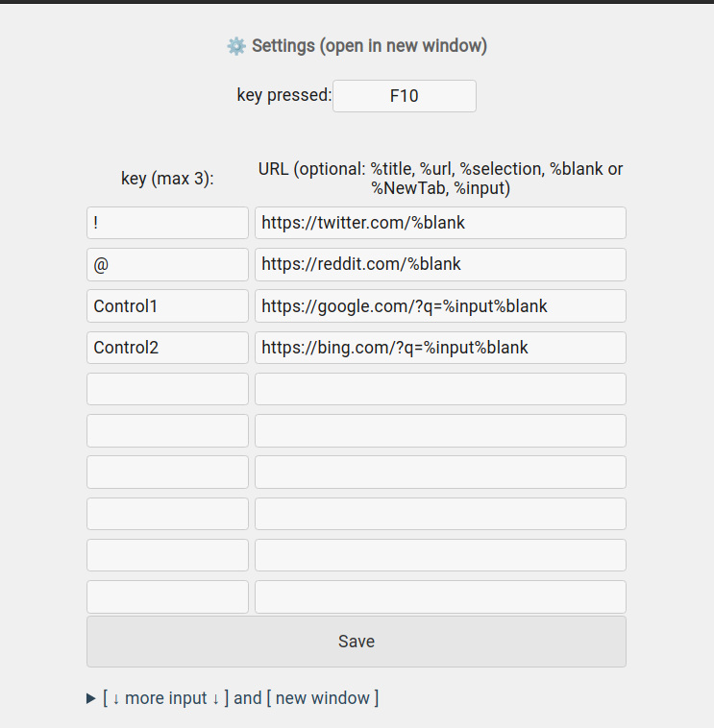Expand the more input disclosure triangle
Image resolution: width=714 pixels, height=728 pixels.
[91, 699]
